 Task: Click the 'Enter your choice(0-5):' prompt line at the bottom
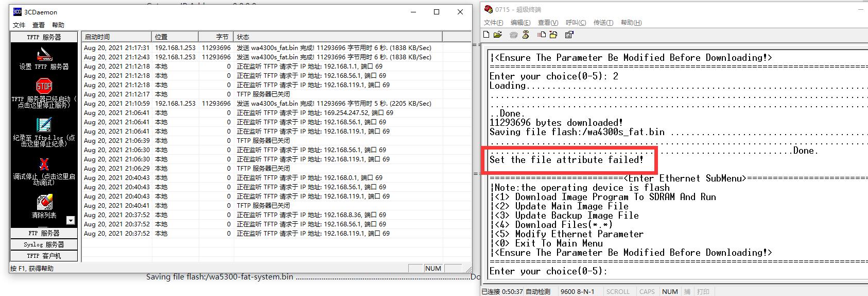tap(548, 271)
